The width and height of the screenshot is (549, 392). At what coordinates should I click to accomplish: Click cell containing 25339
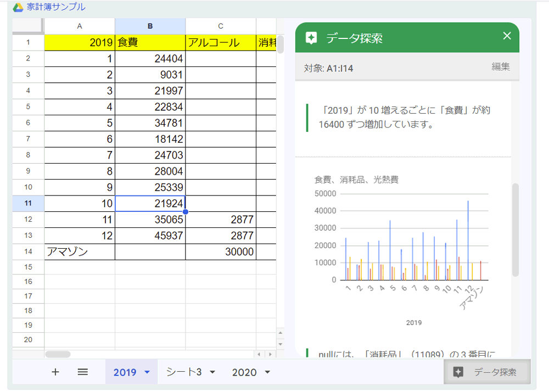pos(150,188)
